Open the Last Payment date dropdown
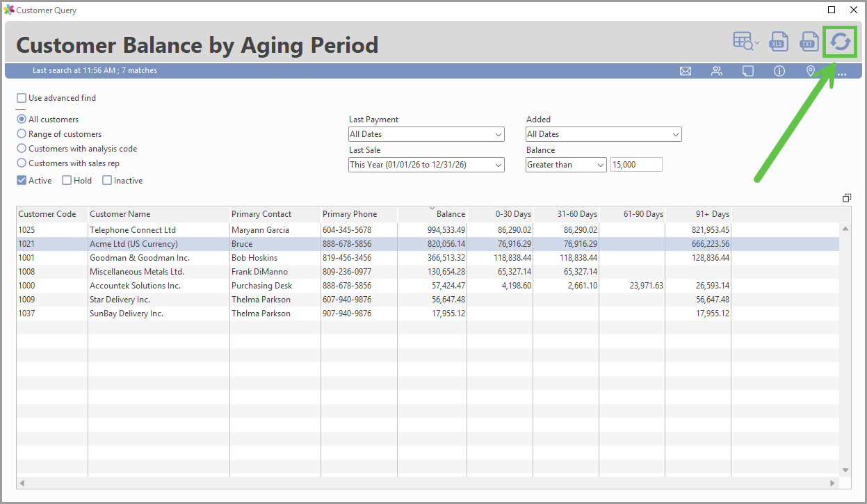 426,134
